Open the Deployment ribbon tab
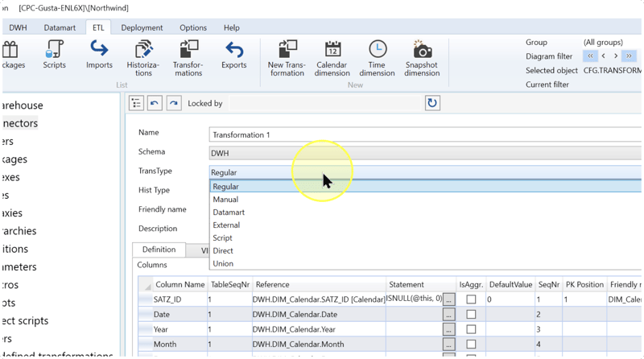 point(142,27)
